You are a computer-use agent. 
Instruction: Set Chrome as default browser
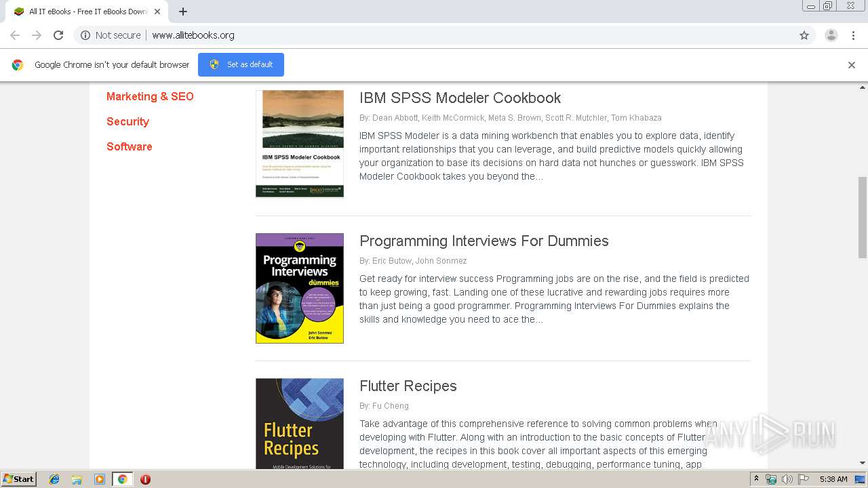pos(241,64)
